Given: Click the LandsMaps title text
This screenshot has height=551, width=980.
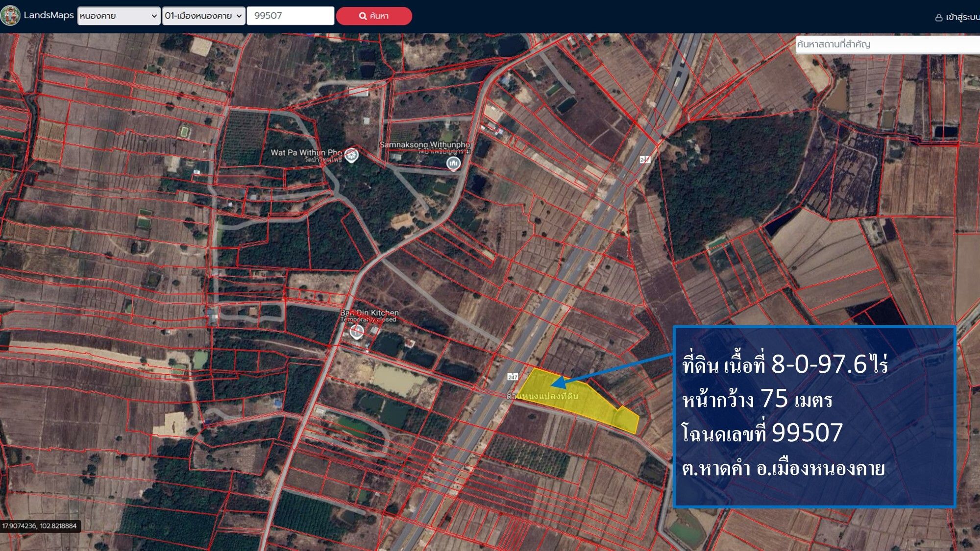Looking at the screenshot, I should coord(49,15).
